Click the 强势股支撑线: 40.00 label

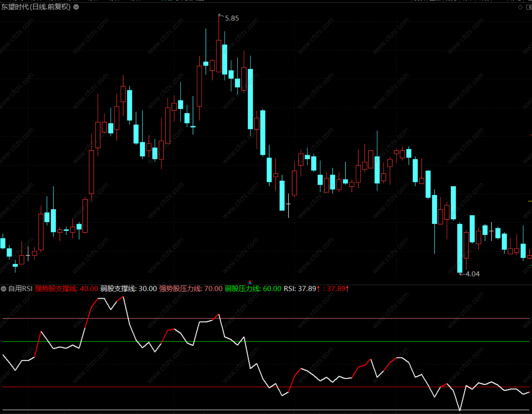coord(66,289)
